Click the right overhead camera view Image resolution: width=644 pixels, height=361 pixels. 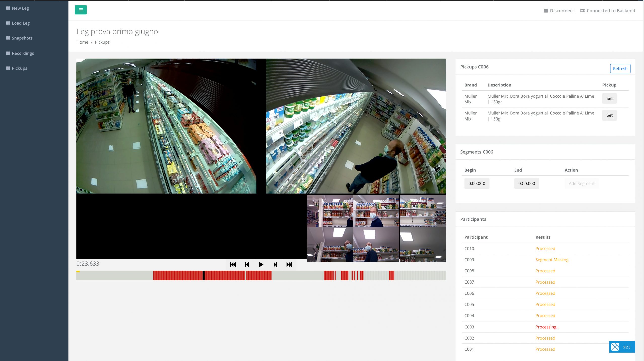click(356, 126)
